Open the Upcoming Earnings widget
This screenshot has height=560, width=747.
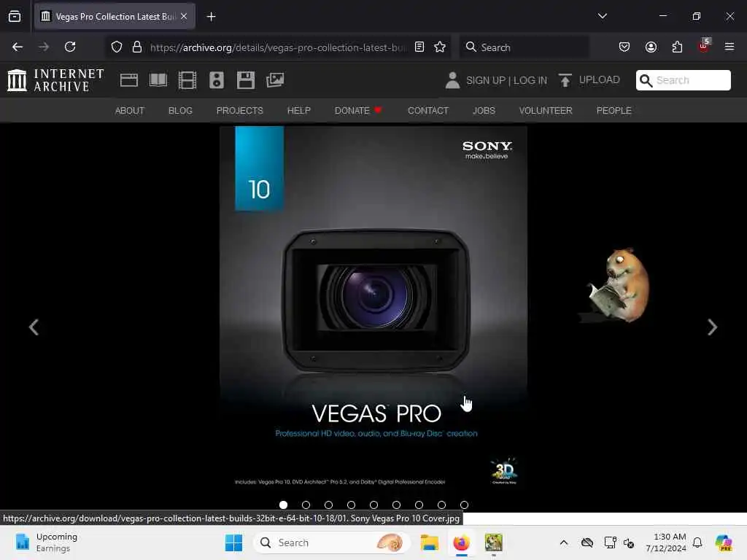(45, 542)
